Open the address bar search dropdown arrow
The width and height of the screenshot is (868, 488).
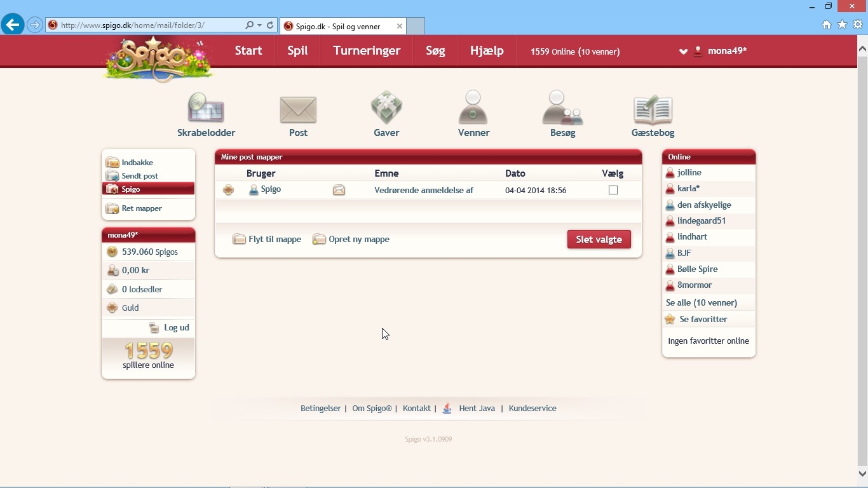tap(259, 25)
